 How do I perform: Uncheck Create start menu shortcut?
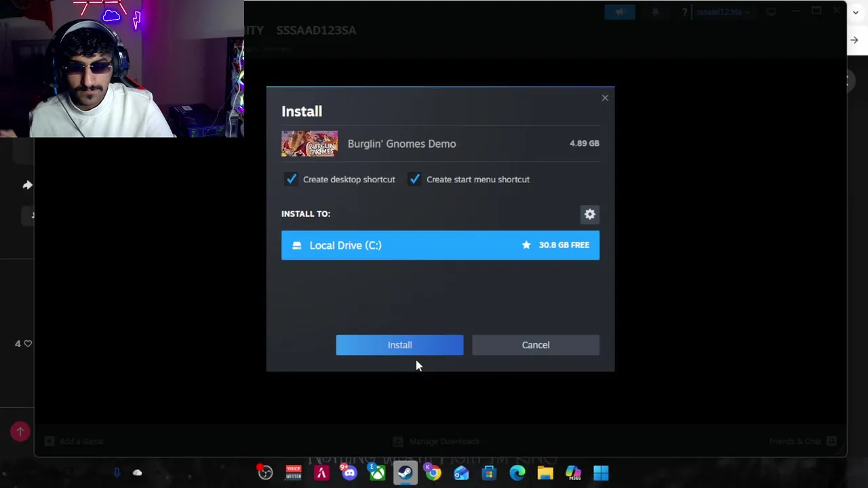[x=414, y=180]
